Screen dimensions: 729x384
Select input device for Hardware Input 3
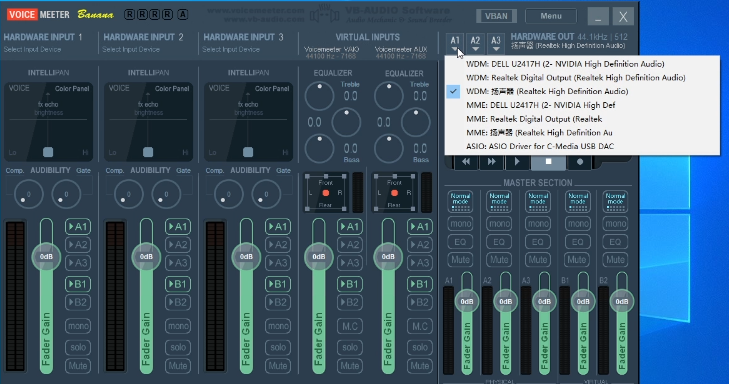click(x=231, y=49)
